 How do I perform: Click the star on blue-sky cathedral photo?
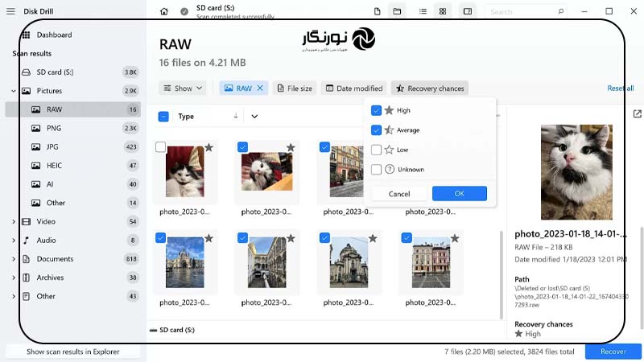209,238
